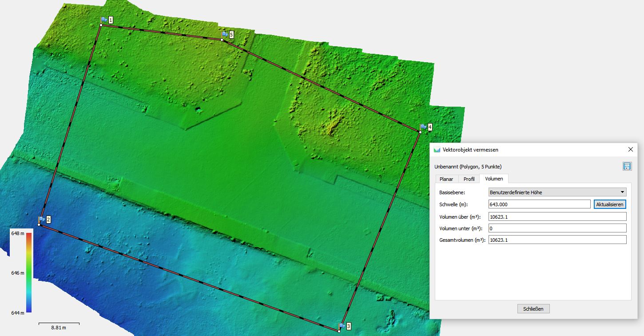This screenshot has width=644, height=336.
Task: Select polygon vertex flag marker 3
Action: click(342, 326)
